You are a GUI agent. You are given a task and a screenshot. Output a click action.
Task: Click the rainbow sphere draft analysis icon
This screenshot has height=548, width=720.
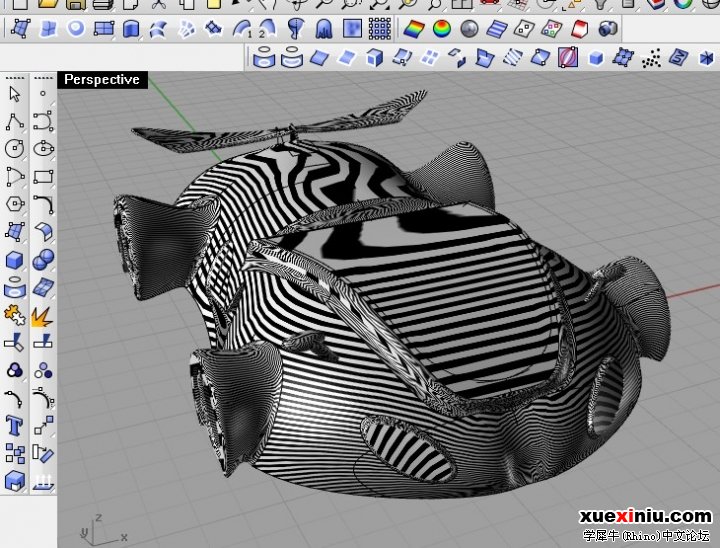pos(442,29)
